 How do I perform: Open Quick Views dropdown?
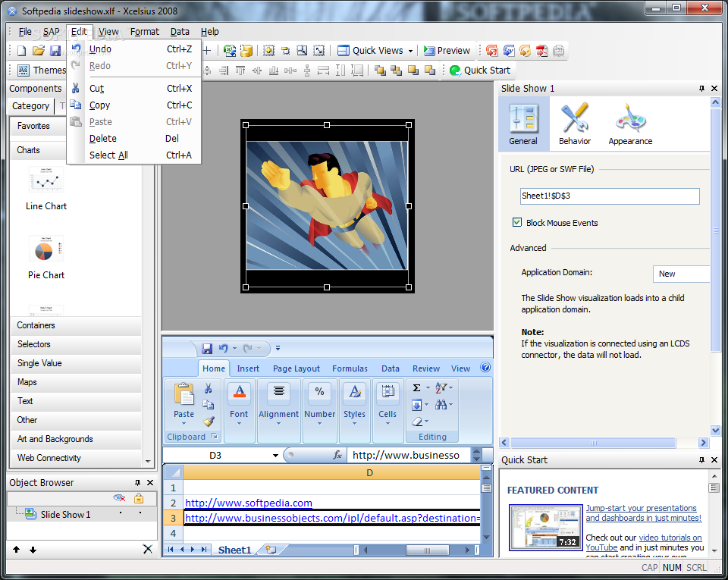(375, 51)
